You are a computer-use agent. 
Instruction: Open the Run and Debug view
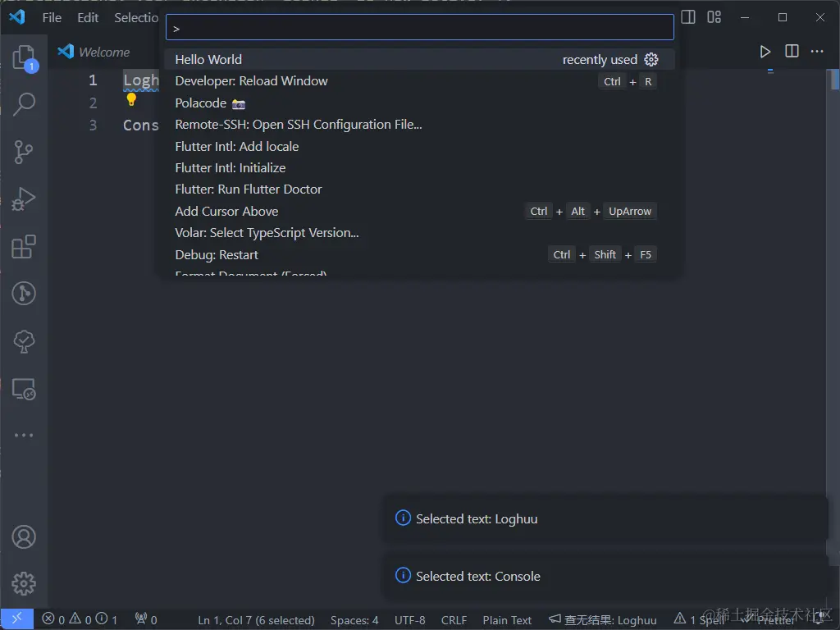(x=24, y=199)
